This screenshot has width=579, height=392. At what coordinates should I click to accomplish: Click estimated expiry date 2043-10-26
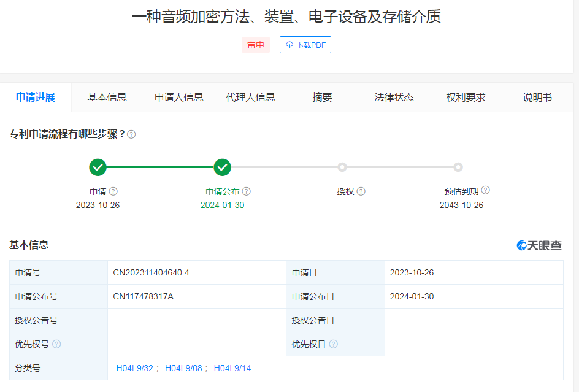(461, 205)
